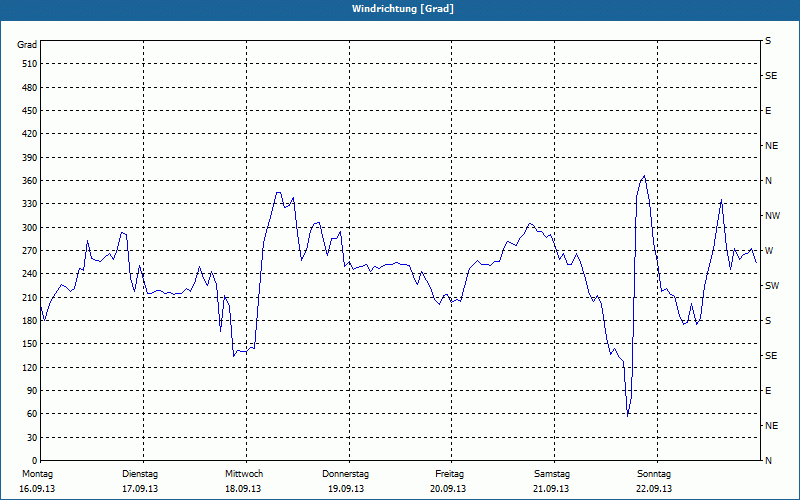Select the date 21.09.13
Image resolution: width=800 pixels, height=500 pixels.
tap(552, 489)
